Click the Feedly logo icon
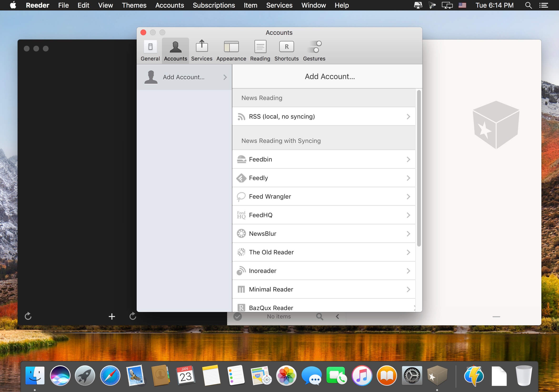 pos(241,178)
